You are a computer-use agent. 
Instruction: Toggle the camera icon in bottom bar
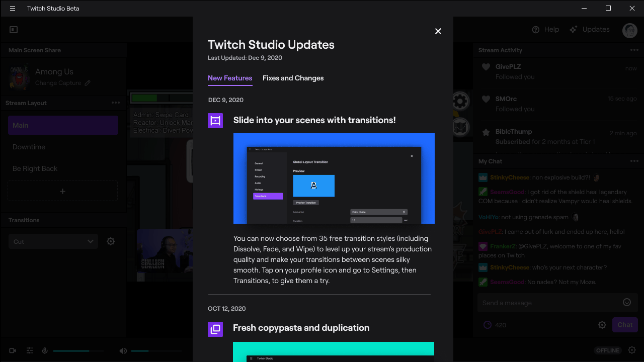pyautogui.click(x=13, y=350)
